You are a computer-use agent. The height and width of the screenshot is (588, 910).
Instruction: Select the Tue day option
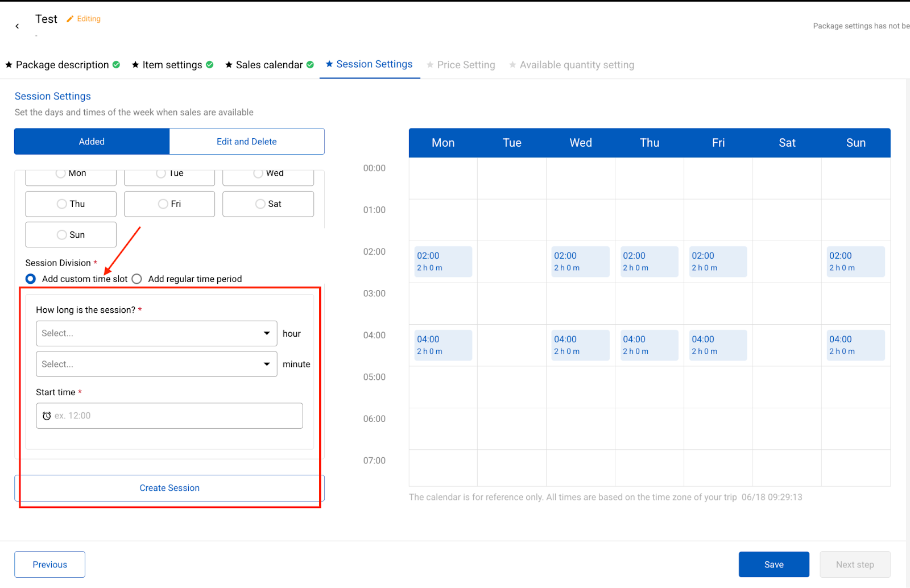click(169, 177)
